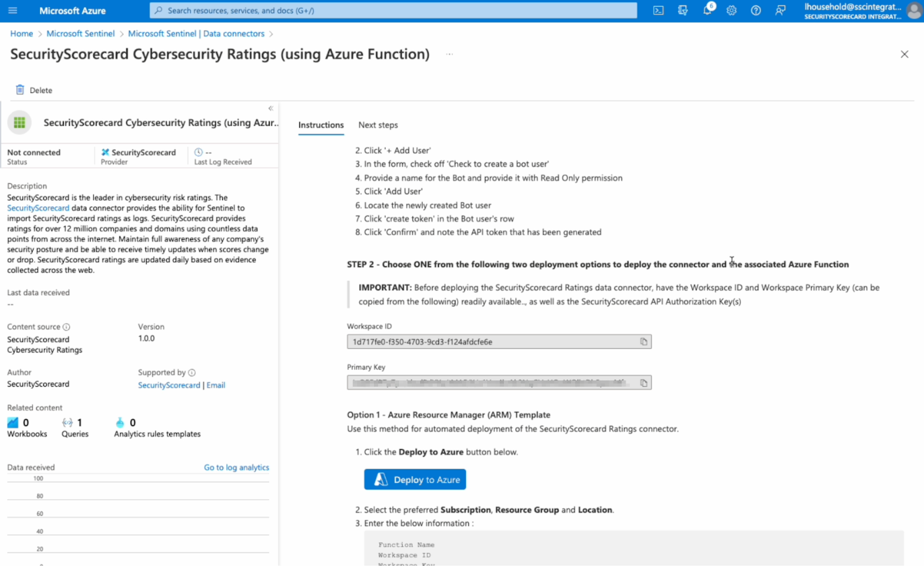The height and width of the screenshot is (586, 924).
Task: Open SecurityScorecard link in Description
Action: tap(38, 208)
